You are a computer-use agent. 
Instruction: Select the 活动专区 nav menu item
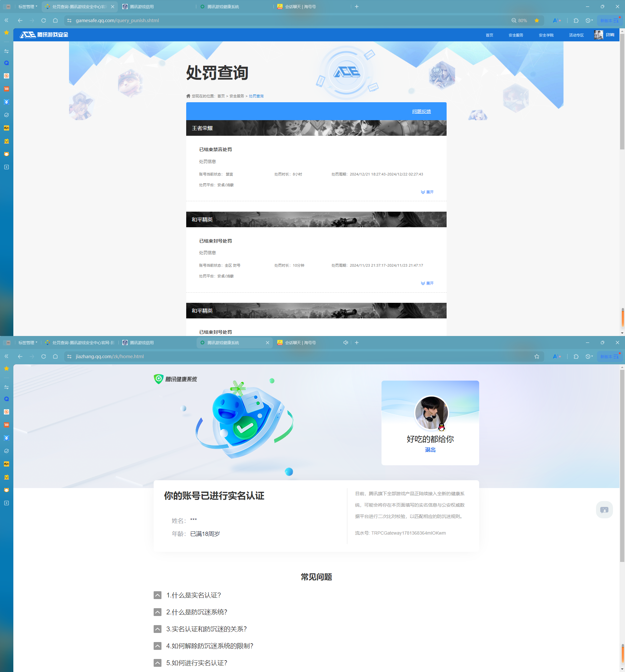576,35
